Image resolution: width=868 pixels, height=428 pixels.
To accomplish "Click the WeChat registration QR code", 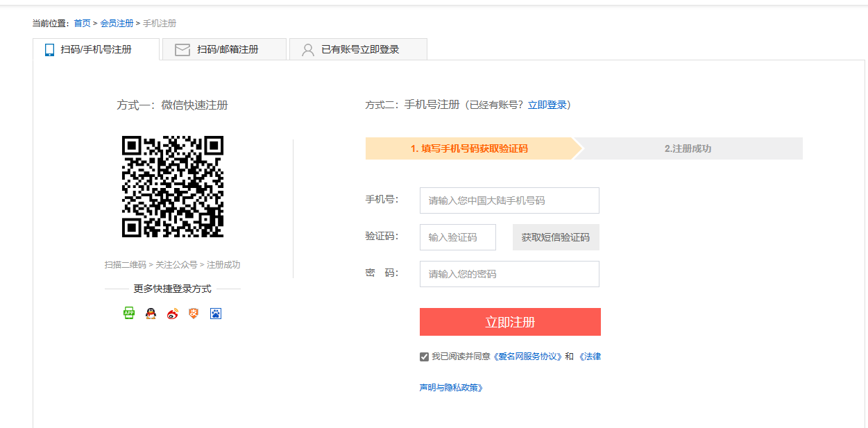I will click(x=173, y=187).
